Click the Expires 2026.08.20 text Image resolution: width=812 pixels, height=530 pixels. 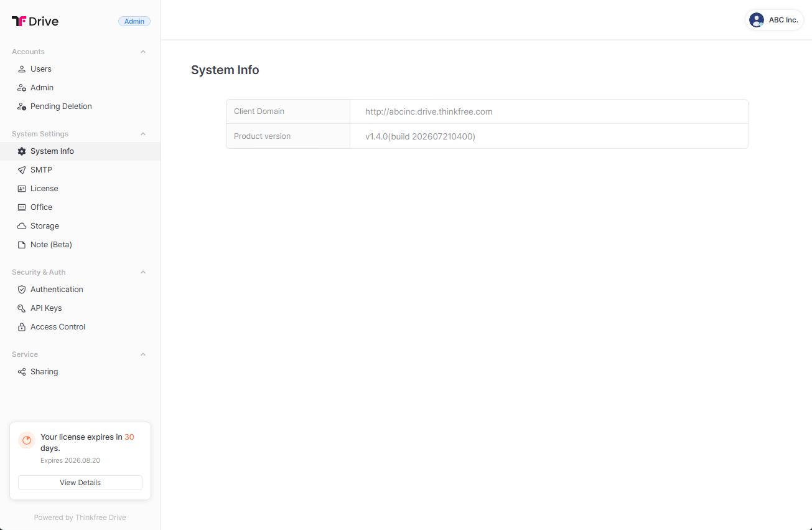(x=70, y=461)
